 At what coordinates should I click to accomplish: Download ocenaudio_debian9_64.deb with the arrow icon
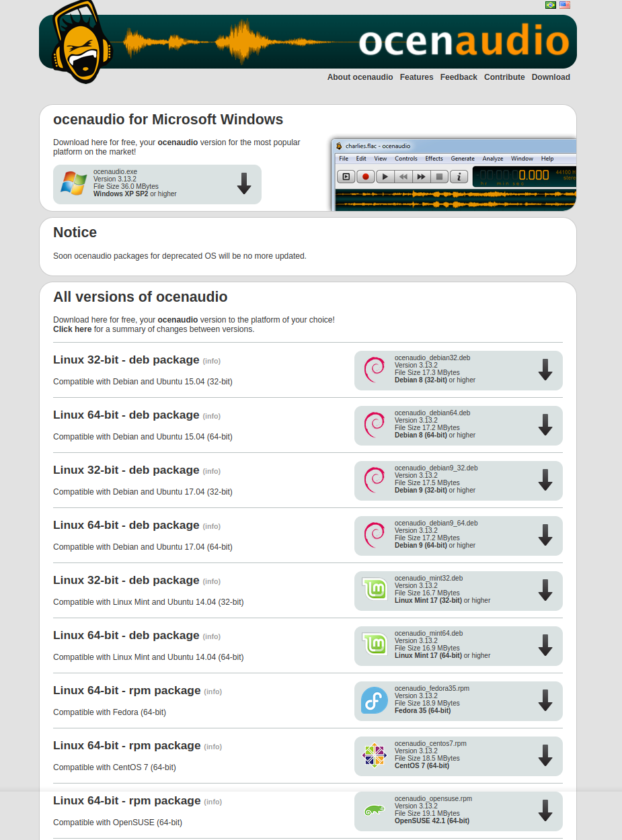pos(545,535)
